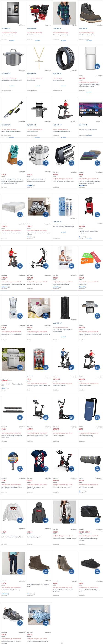
Task: Open see details under fitness & sports overstock
Action: coord(63,137)
